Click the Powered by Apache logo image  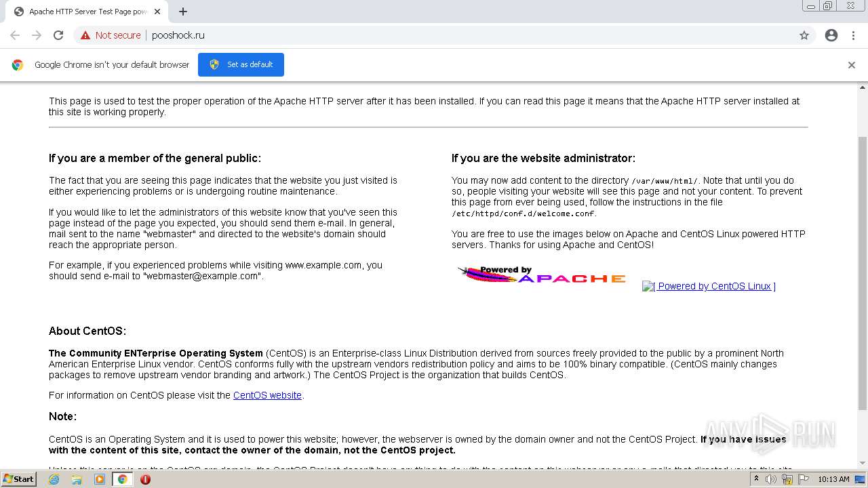(542, 275)
